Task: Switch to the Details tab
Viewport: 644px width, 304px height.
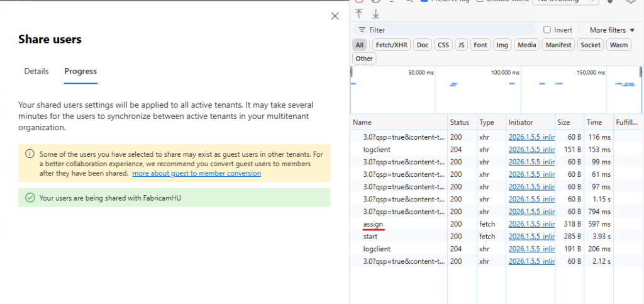Action: (x=36, y=71)
